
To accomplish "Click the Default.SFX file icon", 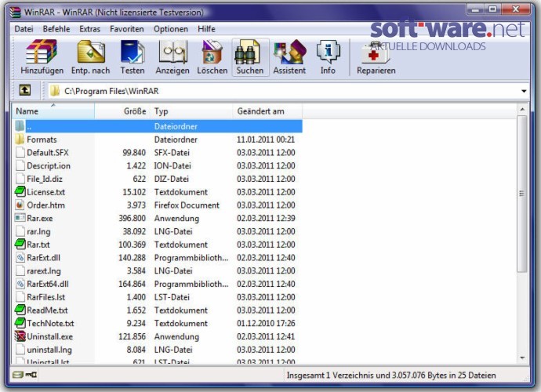I will click(x=20, y=153).
